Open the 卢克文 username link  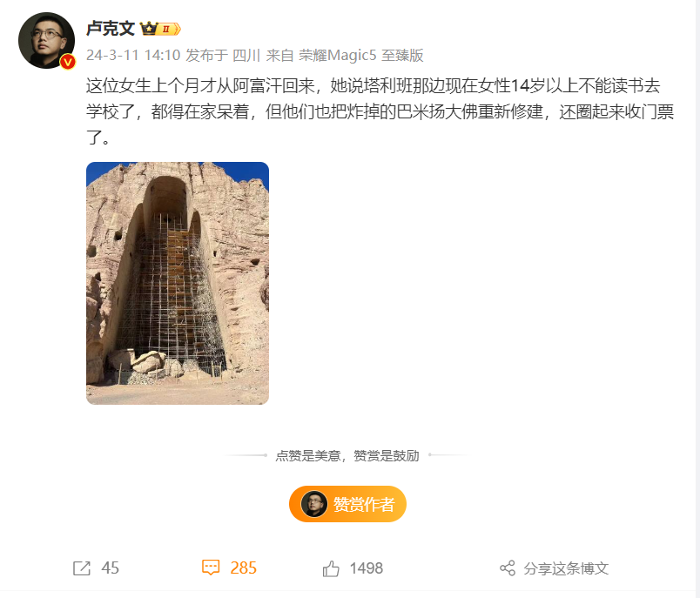111,29
